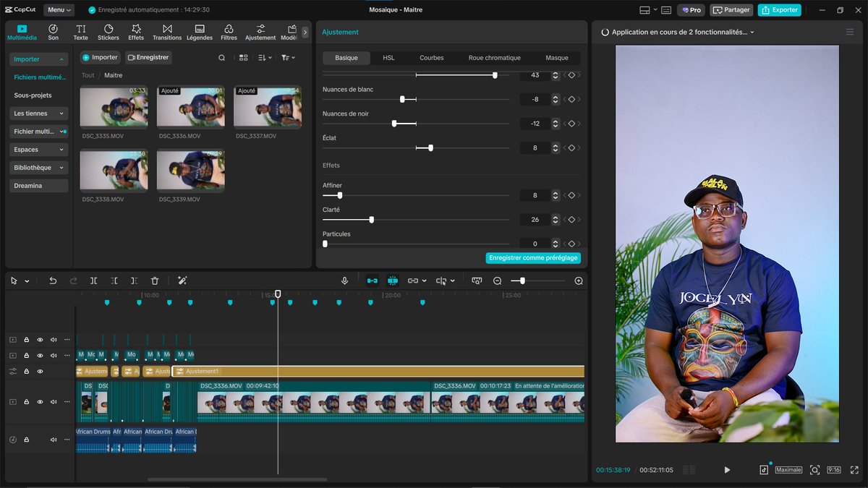868x488 pixels.
Task: Click the timeline zoom slider
Action: [x=537, y=281]
